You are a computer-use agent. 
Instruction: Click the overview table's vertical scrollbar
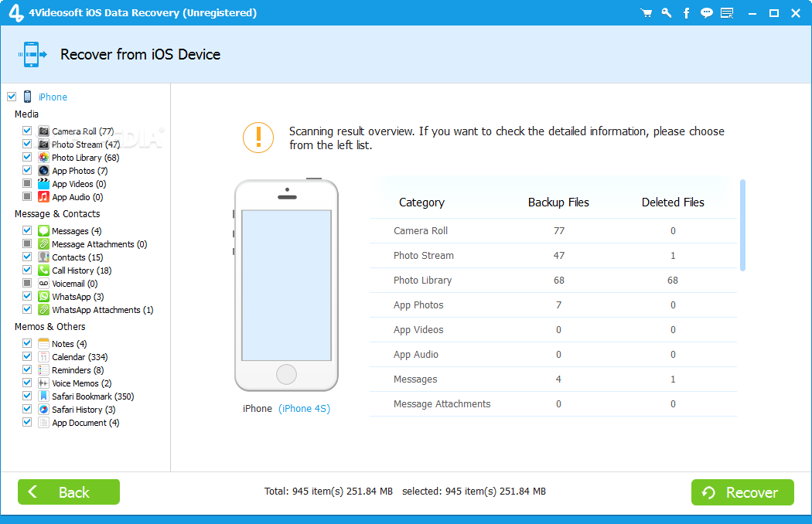742,225
